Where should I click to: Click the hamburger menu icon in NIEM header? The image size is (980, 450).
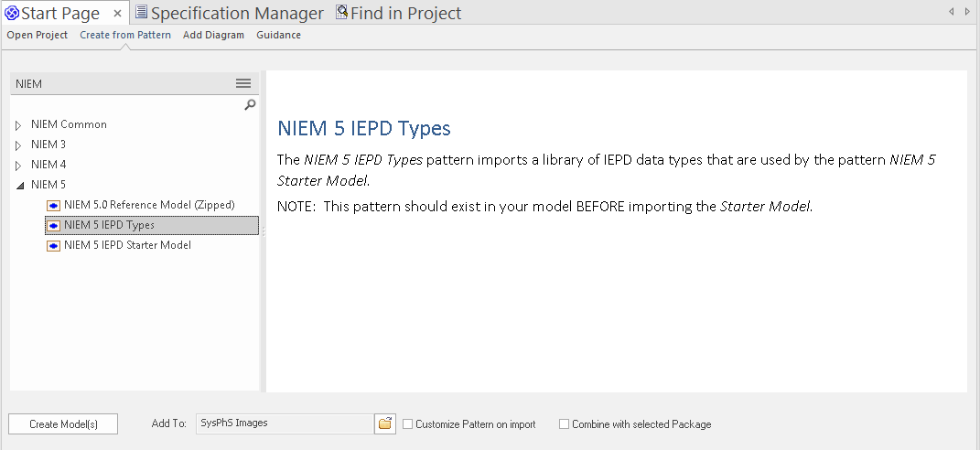pyautogui.click(x=243, y=83)
